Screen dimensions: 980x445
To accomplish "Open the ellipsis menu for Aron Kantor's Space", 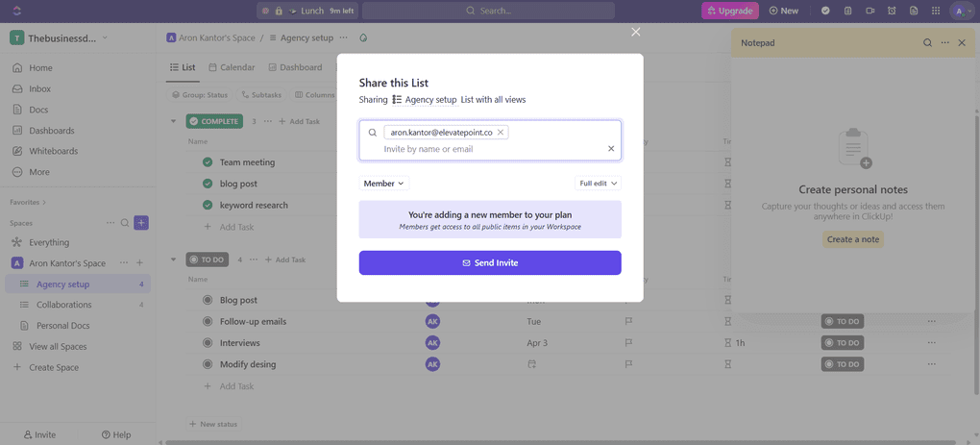I will (124, 263).
